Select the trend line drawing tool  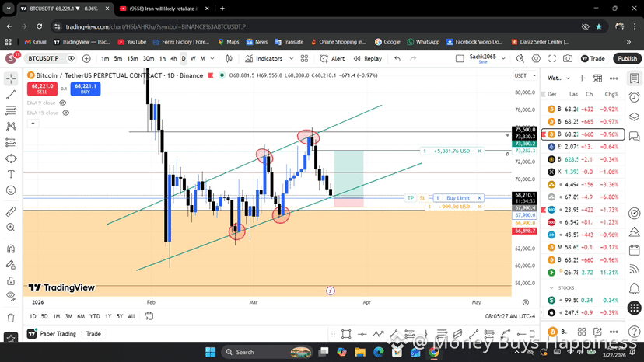[11, 95]
